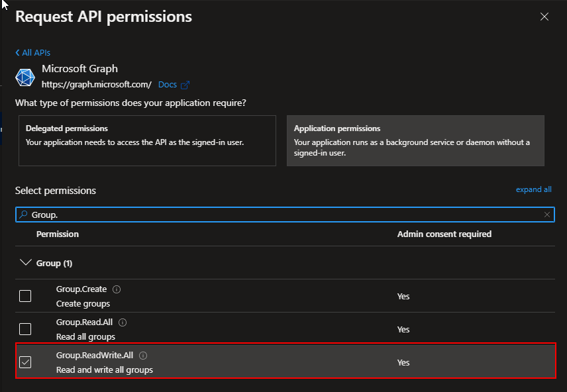
Task: Click the Admin consent required column header
Action: [x=444, y=234]
